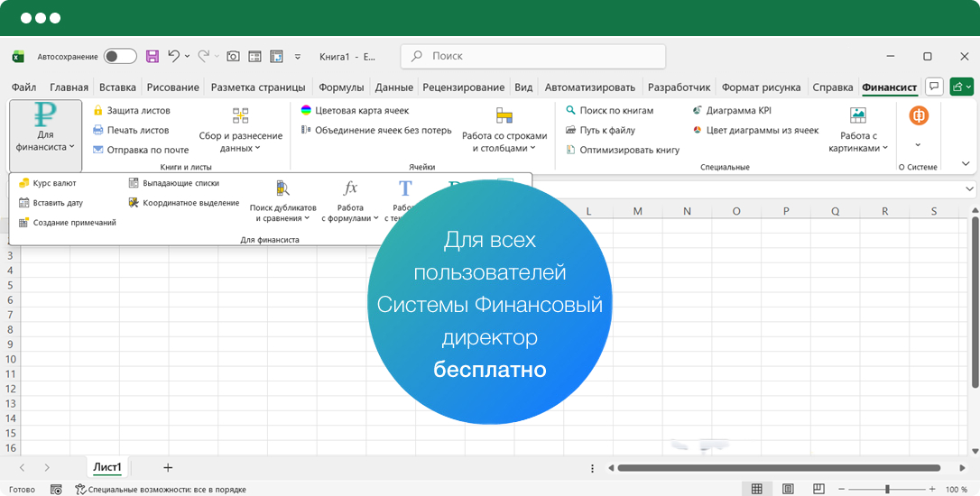Click the purple Save diskette icon
The image size is (980, 496).
click(152, 56)
